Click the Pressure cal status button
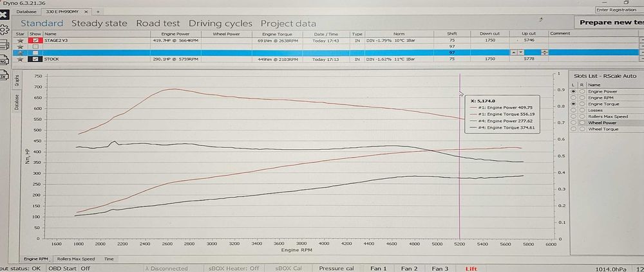 coord(337,268)
